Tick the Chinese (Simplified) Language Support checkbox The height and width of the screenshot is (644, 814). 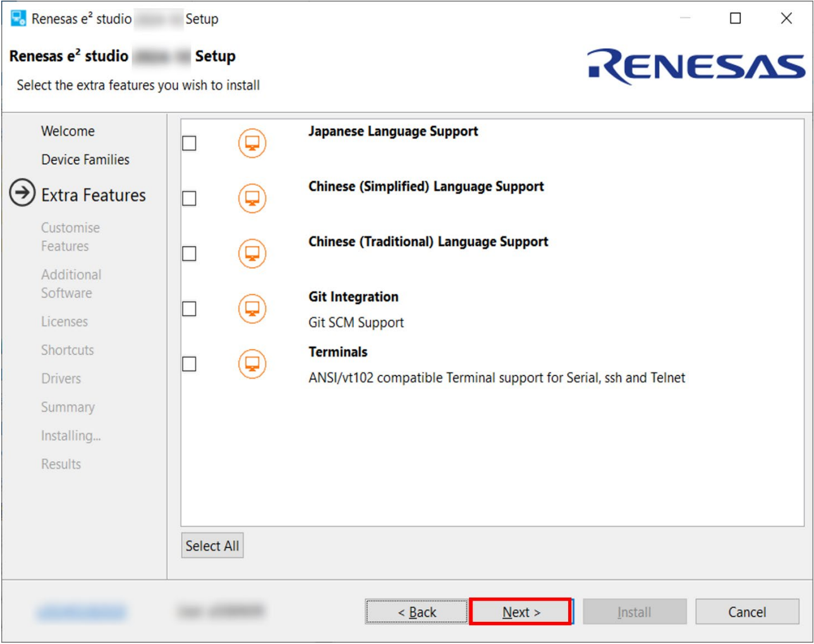[189, 198]
